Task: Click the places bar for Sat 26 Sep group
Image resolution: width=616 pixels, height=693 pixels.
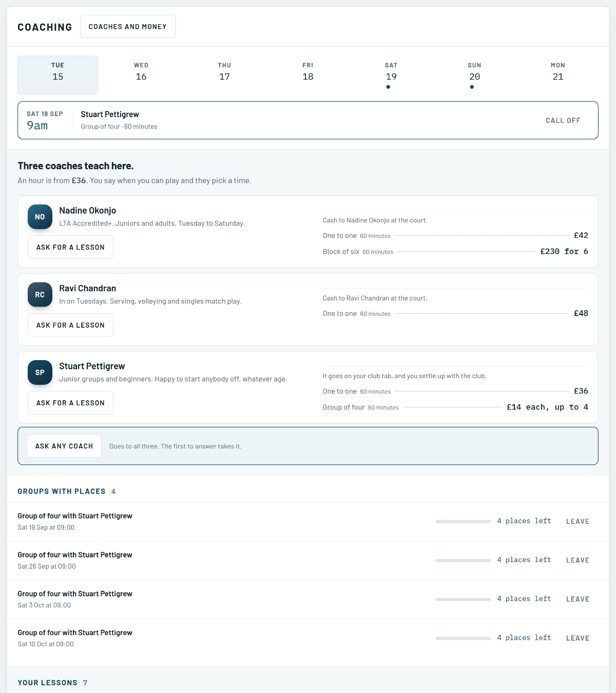Action: [463, 560]
